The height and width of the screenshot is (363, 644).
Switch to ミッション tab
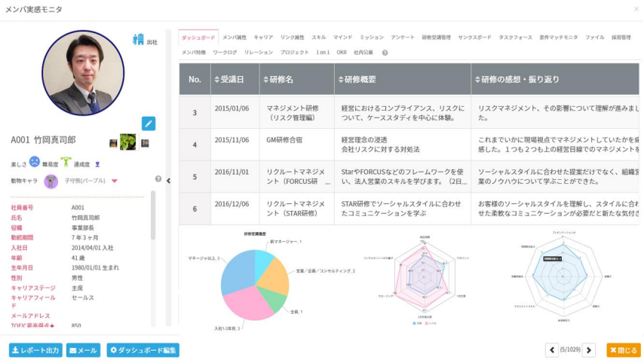[372, 38]
